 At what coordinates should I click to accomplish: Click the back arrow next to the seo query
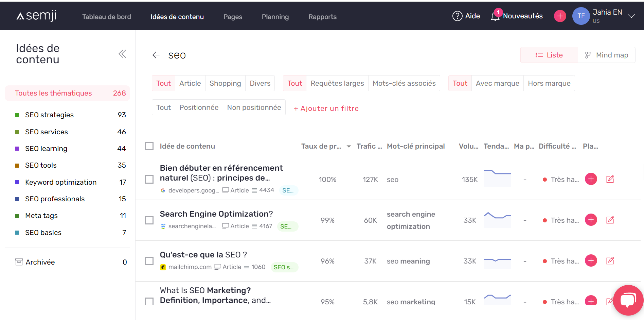(x=156, y=55)
